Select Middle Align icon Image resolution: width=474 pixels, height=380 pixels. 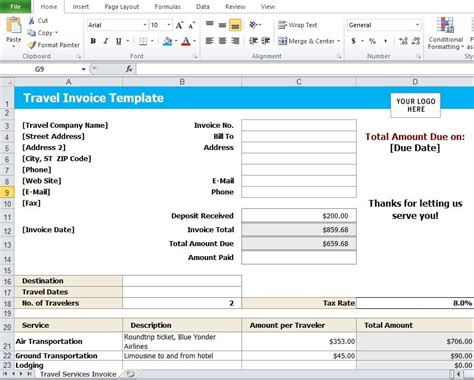pos(222,25)
